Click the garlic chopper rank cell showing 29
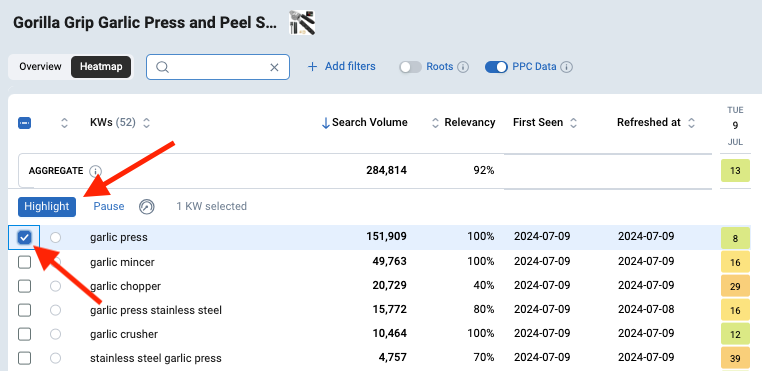This screenshot has height=371, width=762. click(735, 286)
